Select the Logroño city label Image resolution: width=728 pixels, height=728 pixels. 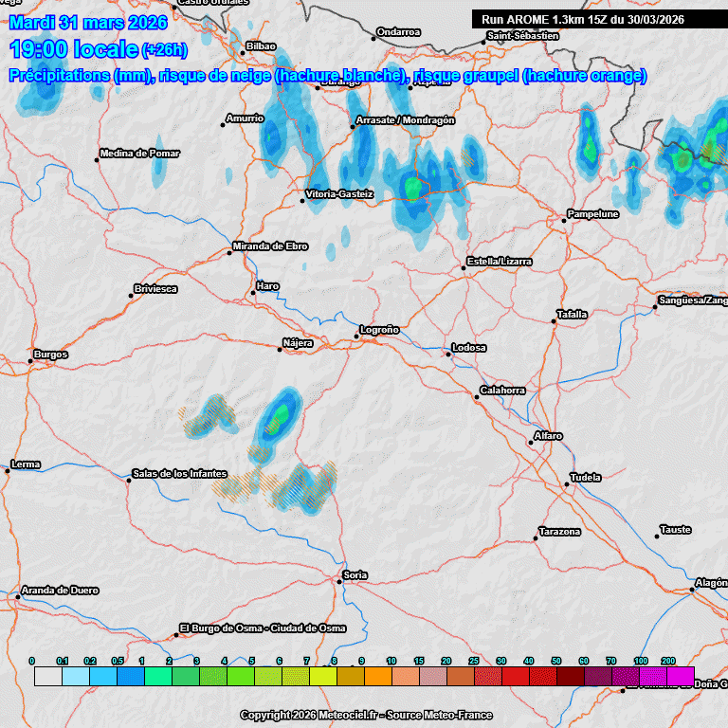coord(380,330)
